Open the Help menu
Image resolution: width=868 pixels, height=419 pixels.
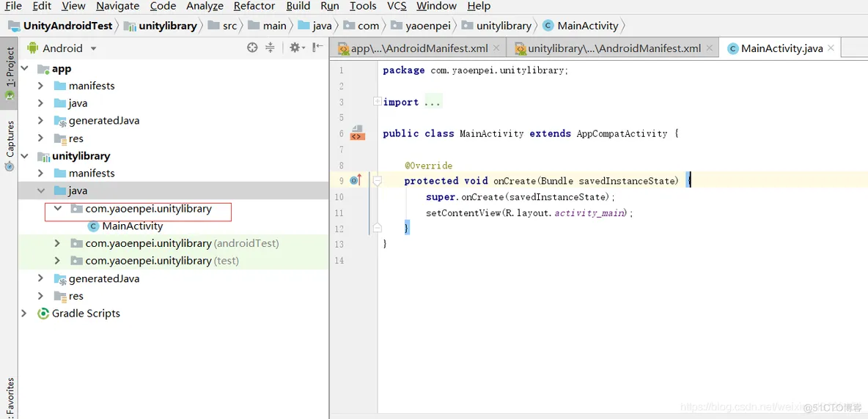click(479, 6)
